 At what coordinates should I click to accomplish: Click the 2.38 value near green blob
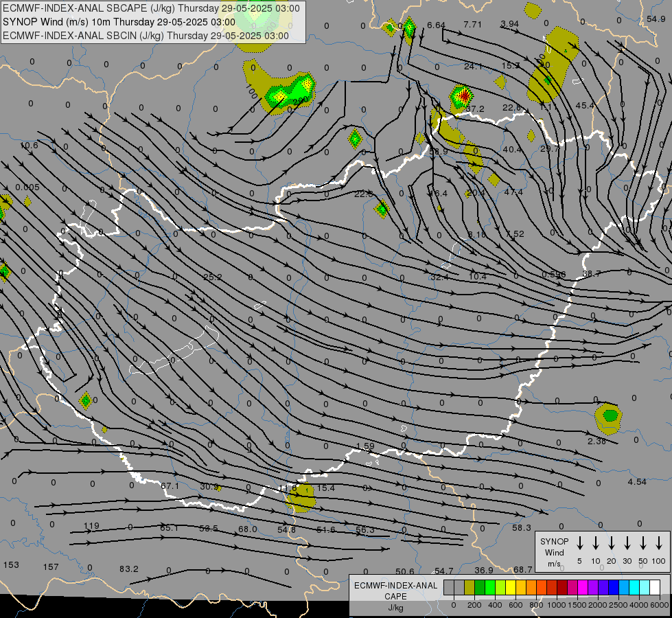[x=596, y=442]
